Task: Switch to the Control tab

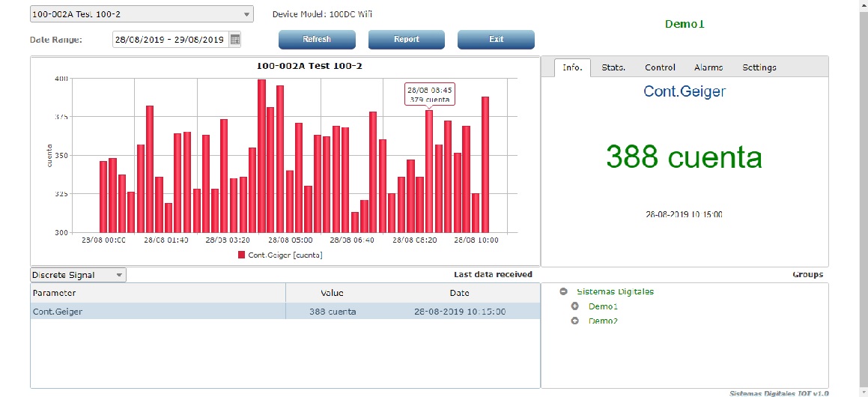Action: (660, 67)
